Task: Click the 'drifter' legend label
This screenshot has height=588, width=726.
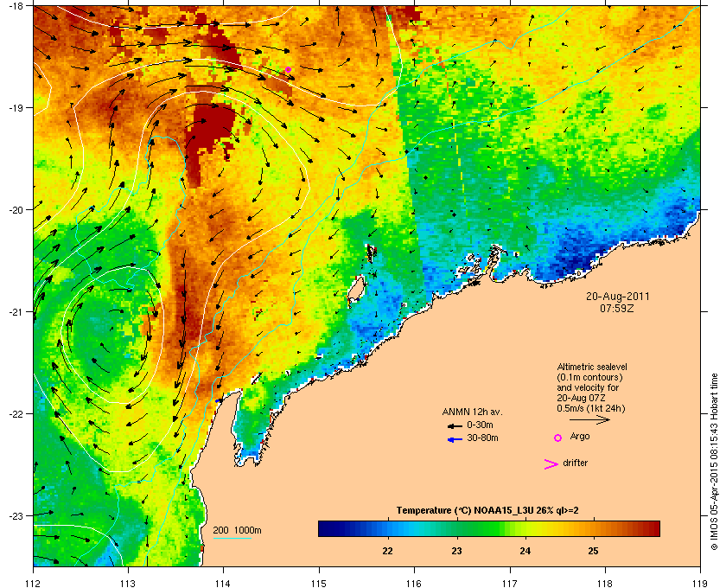Action: click(x=576, y=463)
